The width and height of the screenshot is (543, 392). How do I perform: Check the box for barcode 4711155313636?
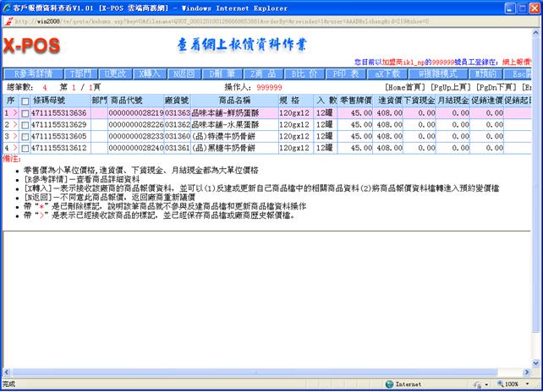25,113
